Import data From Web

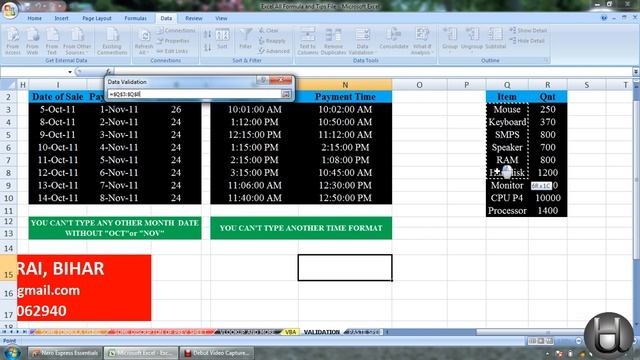pyautogui.click(x=32, y=41)
